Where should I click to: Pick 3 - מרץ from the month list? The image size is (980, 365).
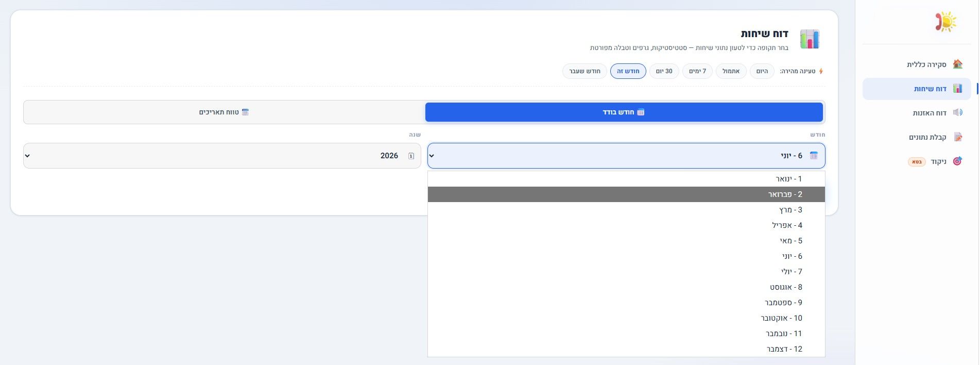tap(626, 210)
